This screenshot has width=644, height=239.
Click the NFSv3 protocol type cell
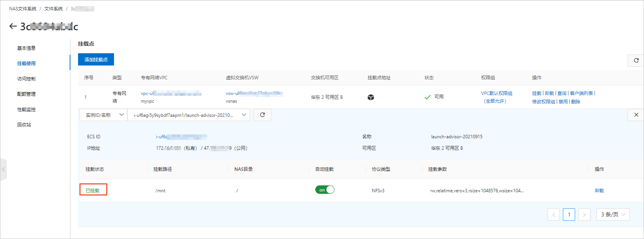[x=378, y=191]
